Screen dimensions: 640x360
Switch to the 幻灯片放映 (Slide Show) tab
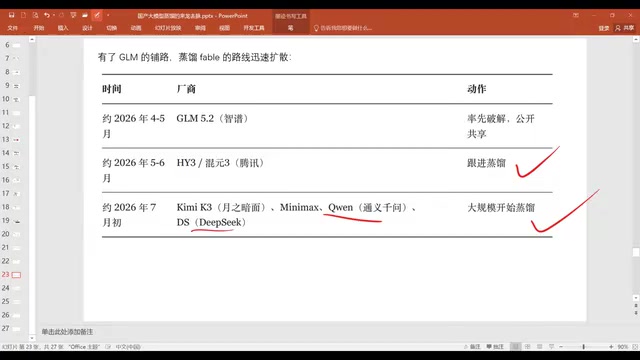[x=168, y=28]
